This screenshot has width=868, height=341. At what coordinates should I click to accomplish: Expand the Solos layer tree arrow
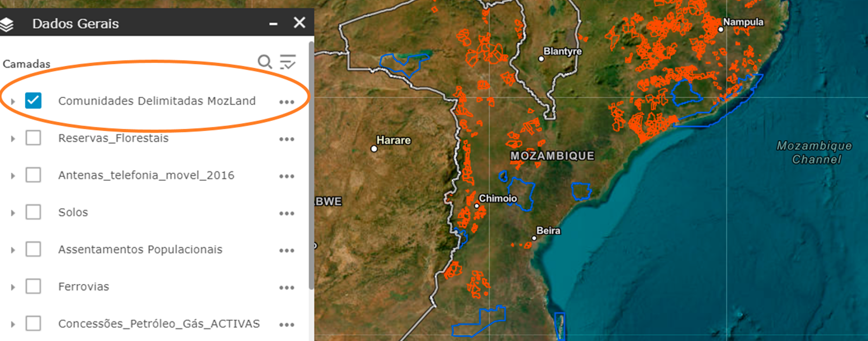tap(13, 213)
